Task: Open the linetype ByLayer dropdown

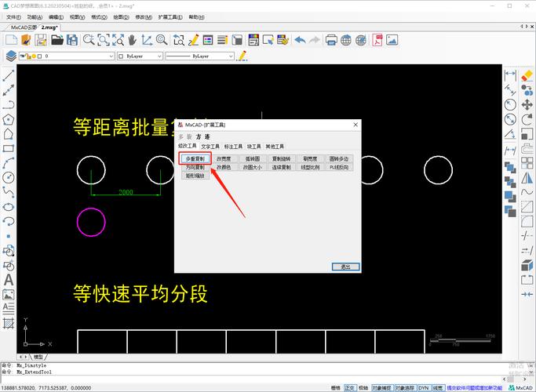Action: (199, 56)
